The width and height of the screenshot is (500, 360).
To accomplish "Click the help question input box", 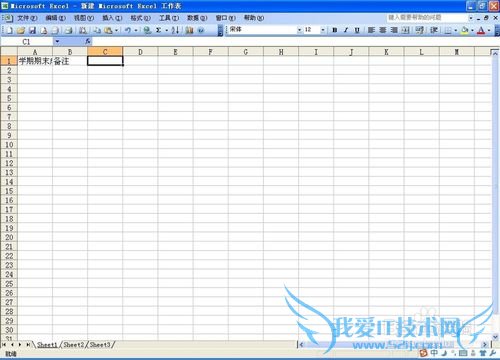I will pyautogui.click(x=427, y=17).
